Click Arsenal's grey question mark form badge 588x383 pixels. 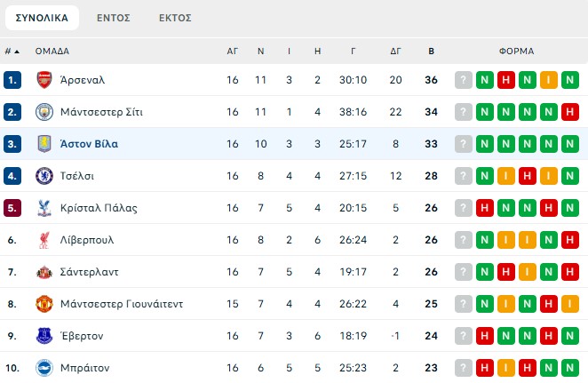(463, 80)
